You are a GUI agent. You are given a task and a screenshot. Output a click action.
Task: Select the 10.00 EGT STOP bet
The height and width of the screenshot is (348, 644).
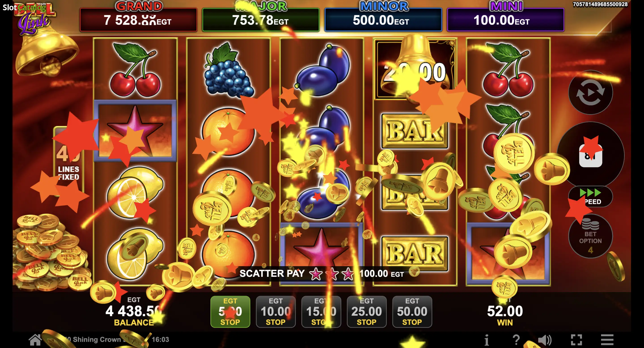tap(276, 312)
